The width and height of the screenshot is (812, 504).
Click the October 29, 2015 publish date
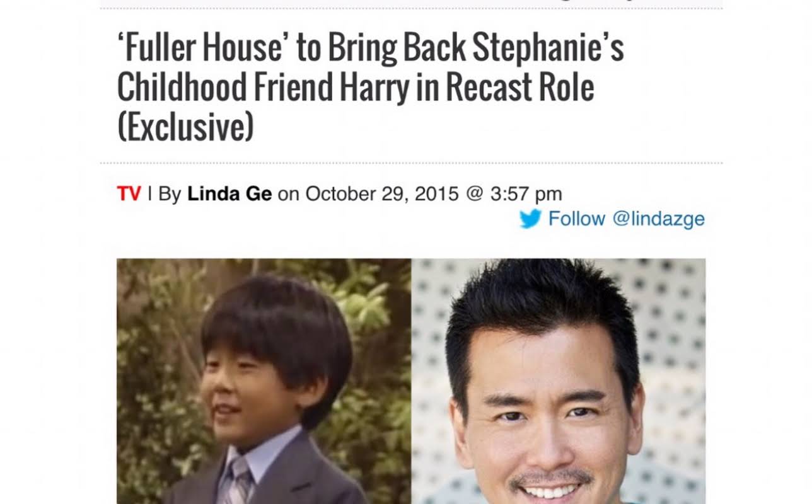pyautogui.click(x=382, y=193)
